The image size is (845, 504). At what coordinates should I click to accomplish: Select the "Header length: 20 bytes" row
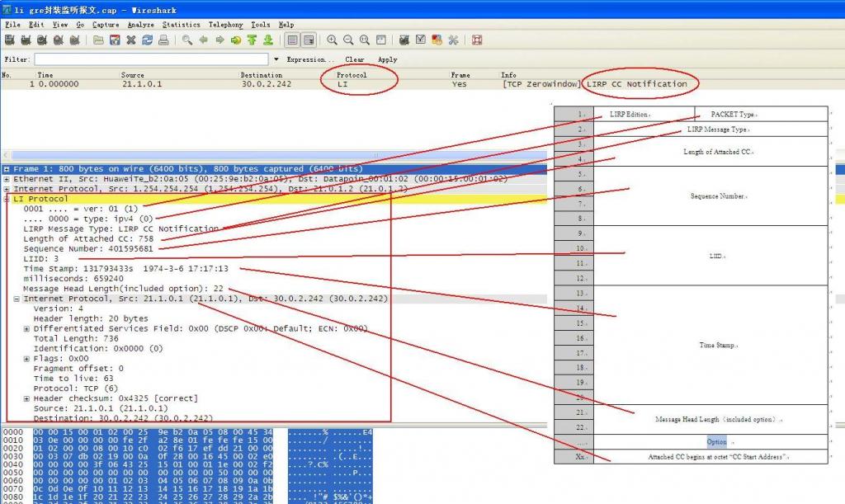(91, 318)
